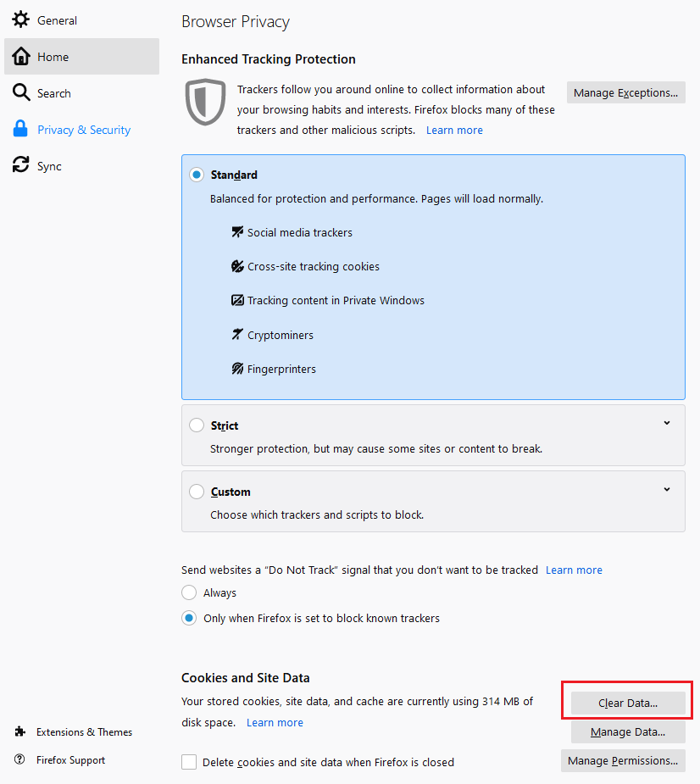
Task: Click the Extensions & Themes puzzle icon
Action: pyautogui.click(x=19, y=731)
